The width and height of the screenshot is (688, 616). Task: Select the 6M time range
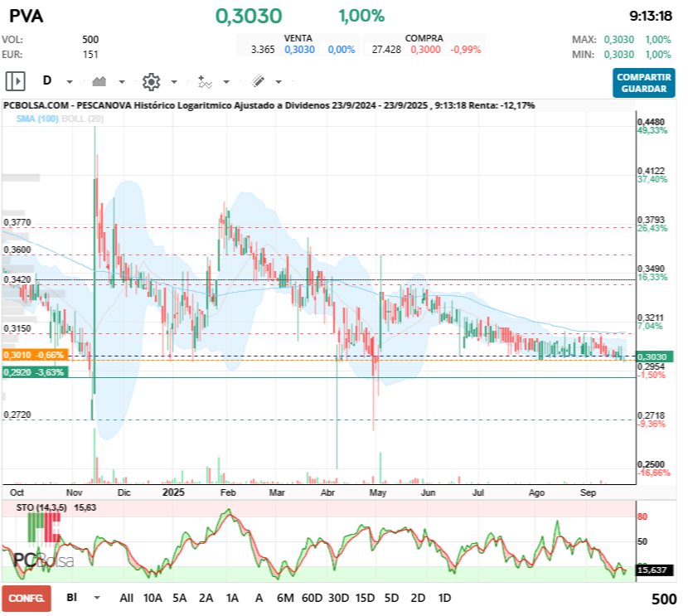(285, 598)
